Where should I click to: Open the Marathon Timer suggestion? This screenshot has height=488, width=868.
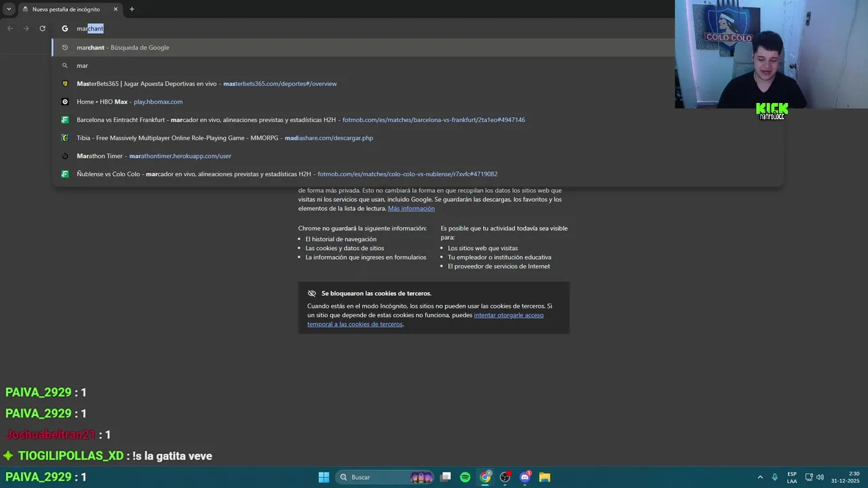[x=418, y=156]
